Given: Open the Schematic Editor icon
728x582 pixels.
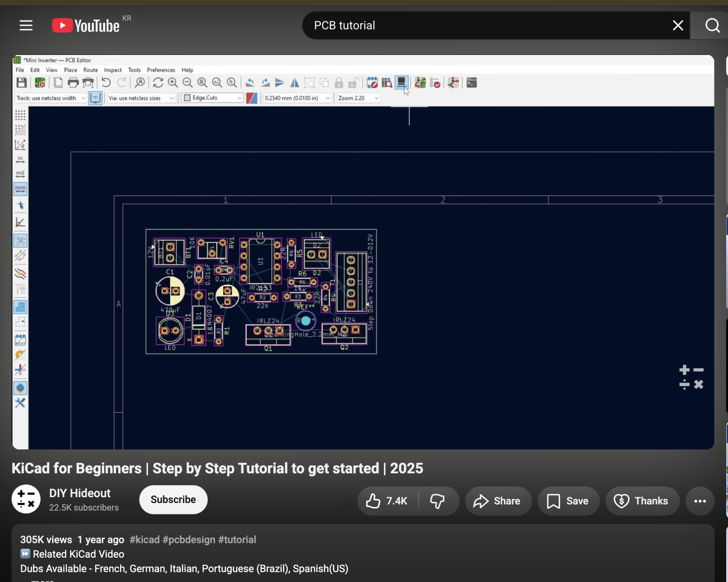Looking at the screenshot, I should point(453,83).
